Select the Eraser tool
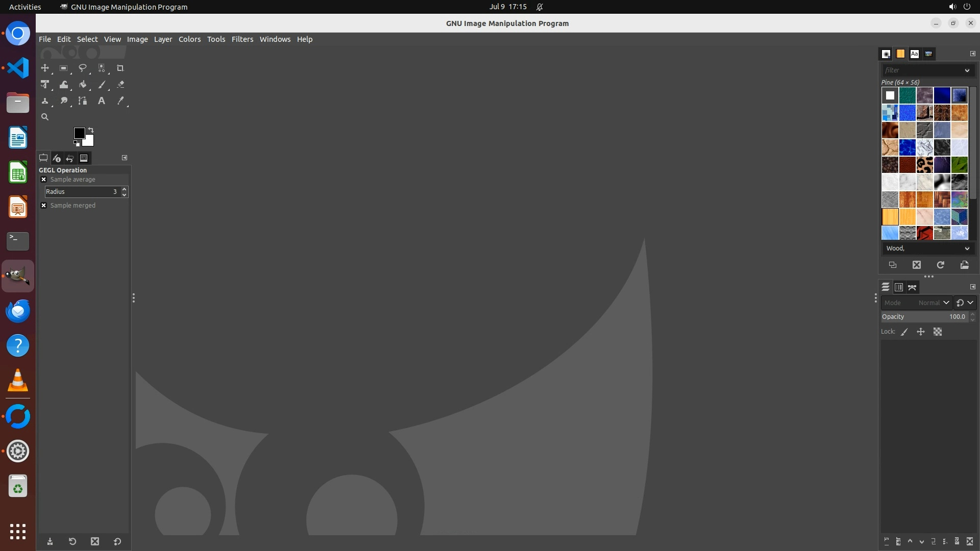 pyautogui.click(x=120, y=85)
